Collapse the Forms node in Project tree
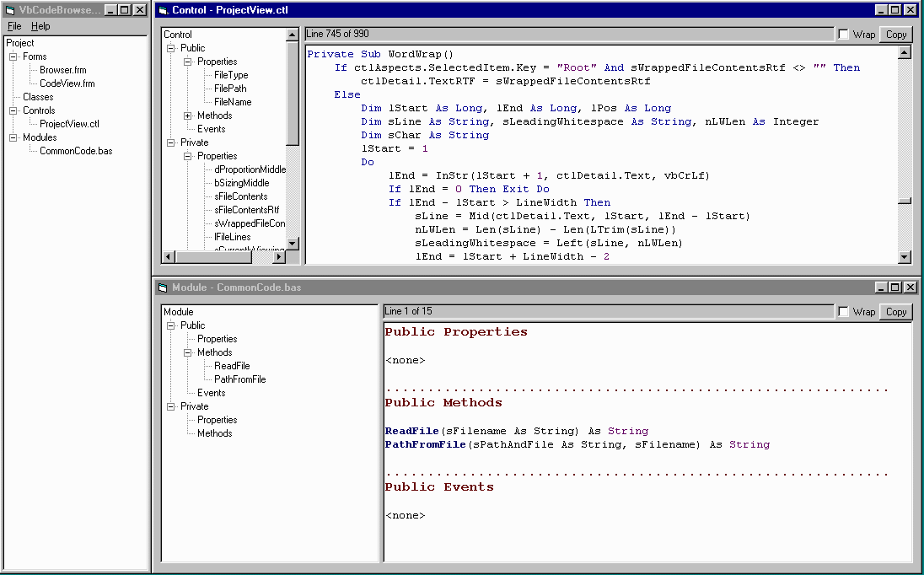Viewport: 924px width, 575px height. pos(13,56)
